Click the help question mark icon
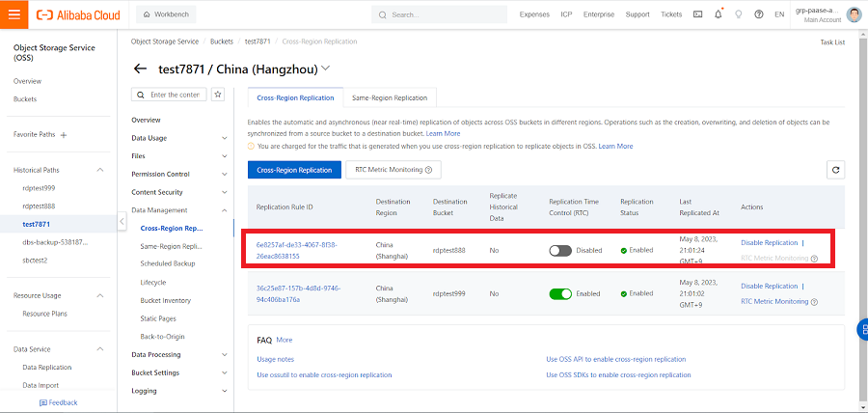This screenshot has height=413, width=868. click(759, 14)
